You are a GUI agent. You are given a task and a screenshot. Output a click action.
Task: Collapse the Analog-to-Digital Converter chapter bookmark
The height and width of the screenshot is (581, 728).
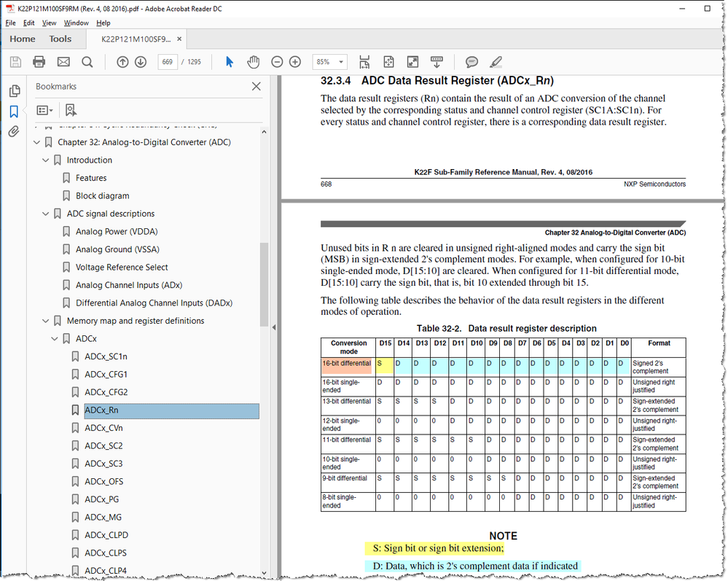click(36, 141)
